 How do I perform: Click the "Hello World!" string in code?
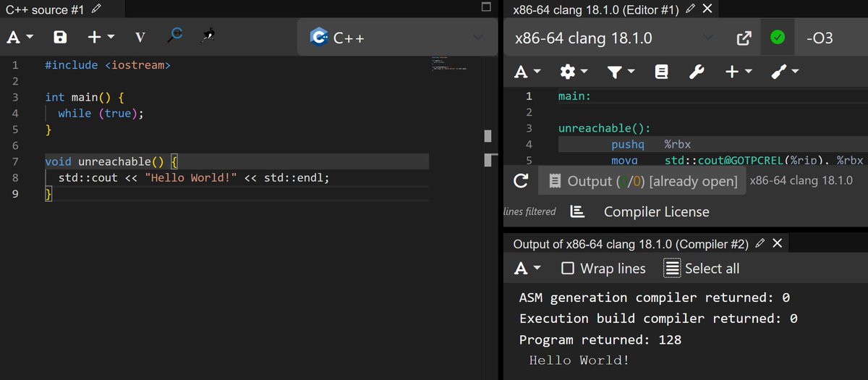[x=191, y=177]
